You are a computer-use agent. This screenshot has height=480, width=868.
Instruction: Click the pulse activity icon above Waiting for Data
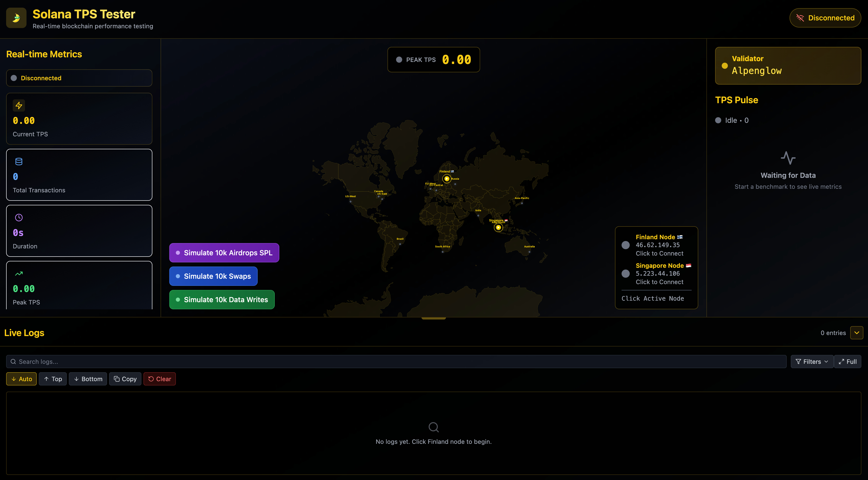788,158
